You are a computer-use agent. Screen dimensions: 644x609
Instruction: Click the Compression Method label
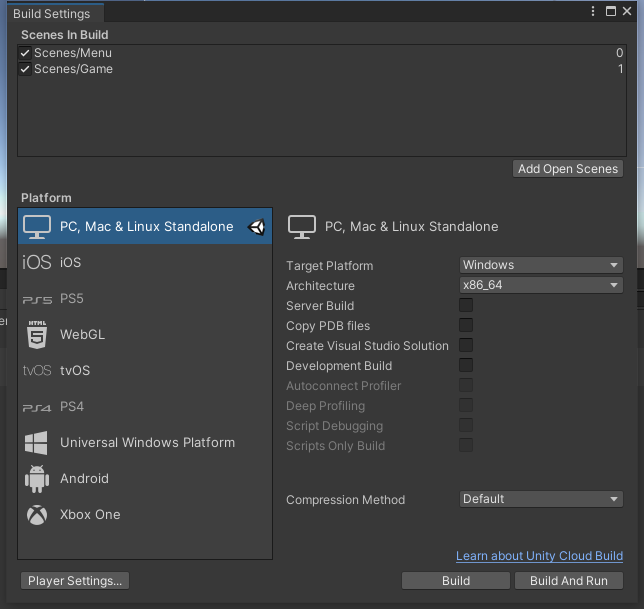(346, 500)
